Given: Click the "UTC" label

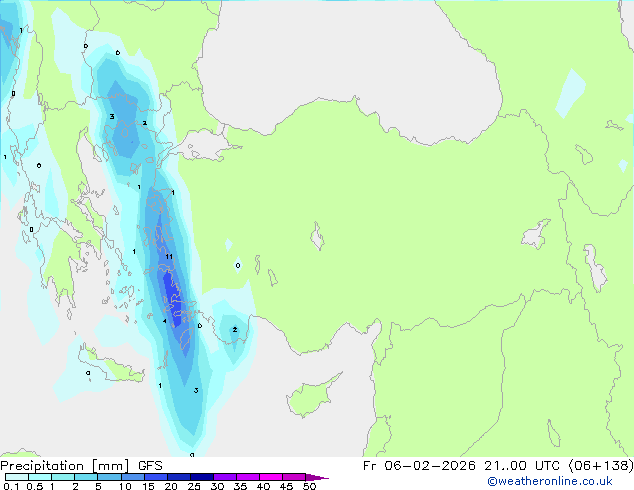Looking at the screenshot, I should pyautogui.click(x=547, y=466).
